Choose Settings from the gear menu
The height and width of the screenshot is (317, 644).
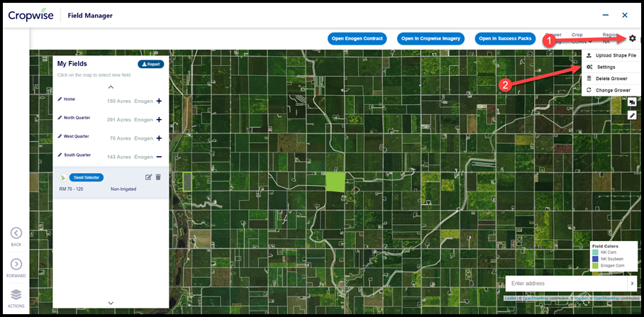click(x=612, y=67)
